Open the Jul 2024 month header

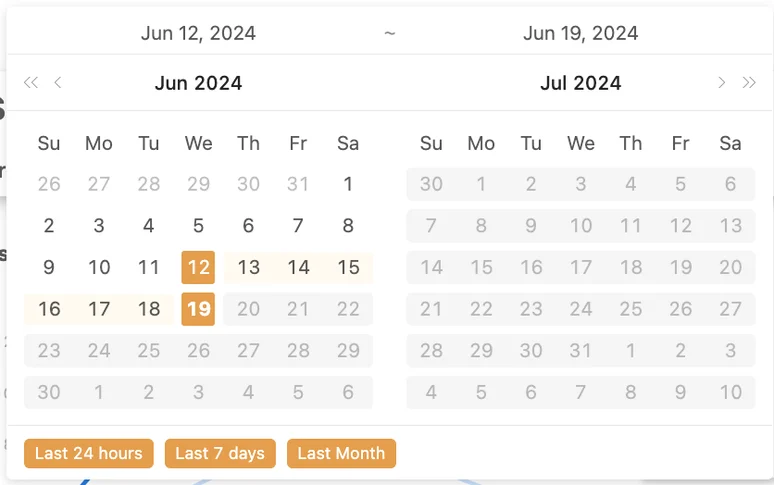pos(580,83)
